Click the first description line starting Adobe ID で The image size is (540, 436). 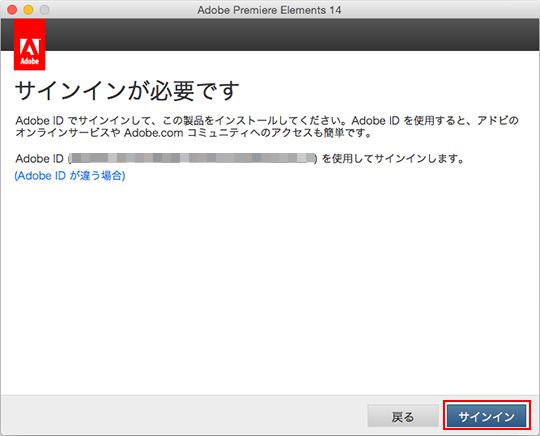point(267,121)
